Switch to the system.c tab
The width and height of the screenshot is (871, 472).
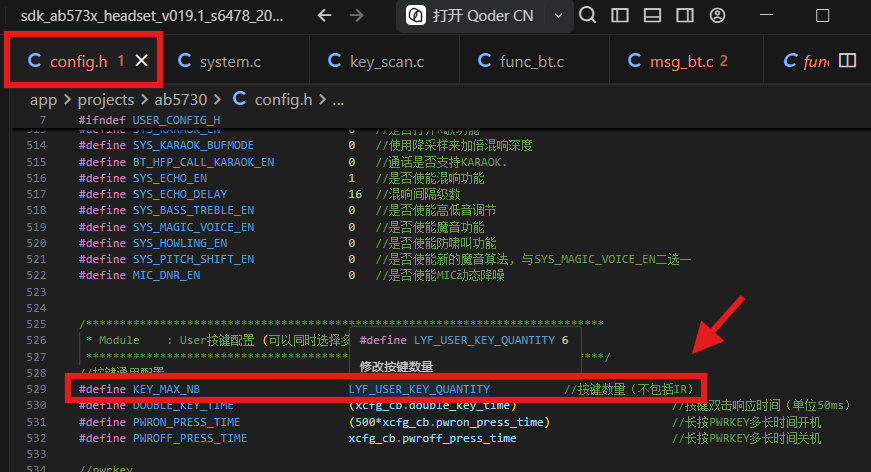click(219, 61)
